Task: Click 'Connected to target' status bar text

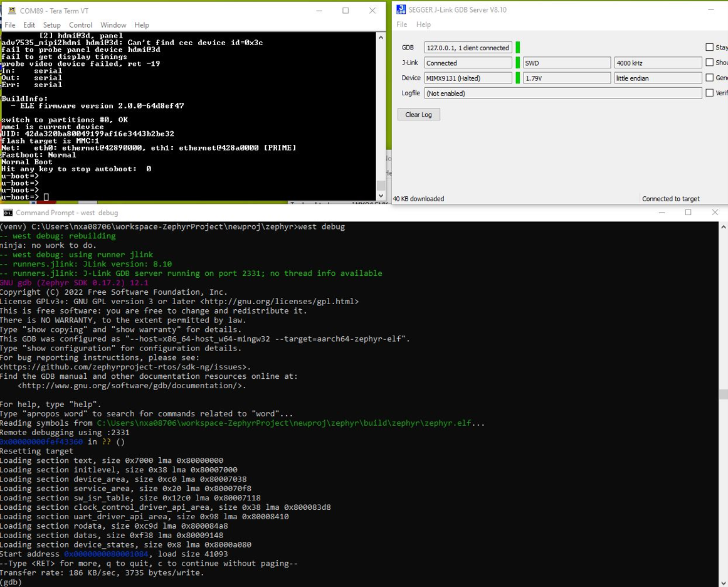Action: coord(670,199)
